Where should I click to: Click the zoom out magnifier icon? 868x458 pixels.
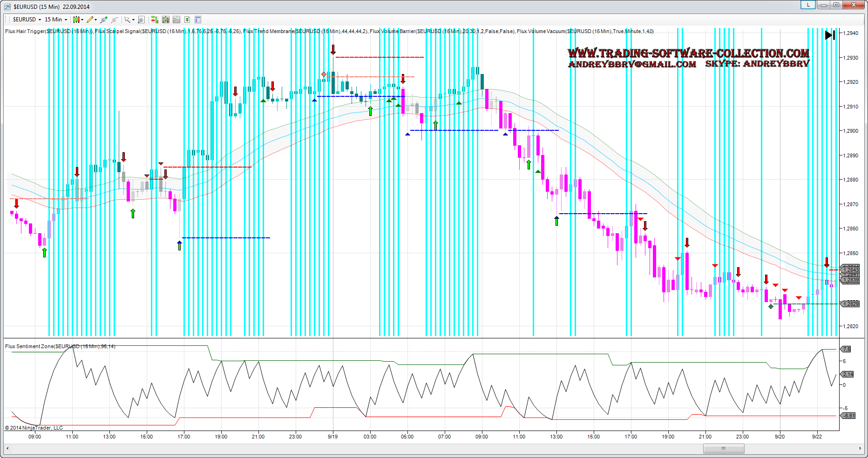tap(115, 20)
